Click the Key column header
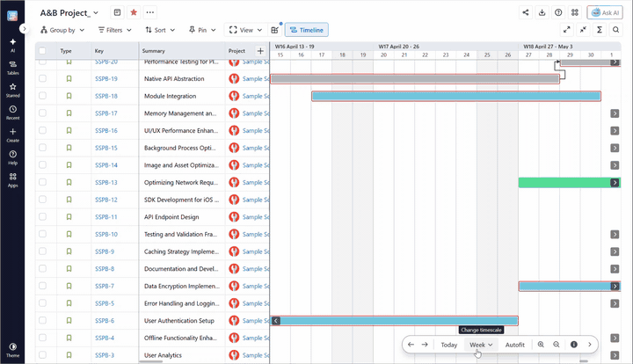The image size is (633, 364). point(98,51)
